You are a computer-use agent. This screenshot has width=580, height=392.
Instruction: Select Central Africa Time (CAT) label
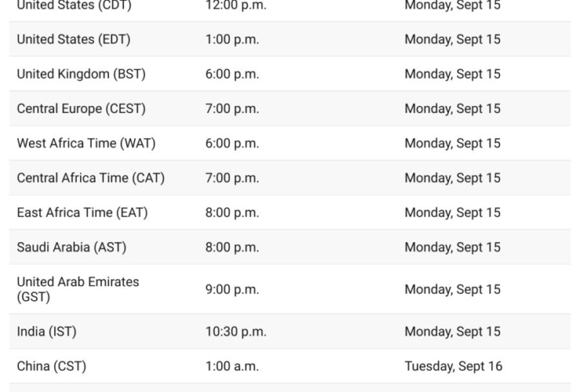point(91,178)
